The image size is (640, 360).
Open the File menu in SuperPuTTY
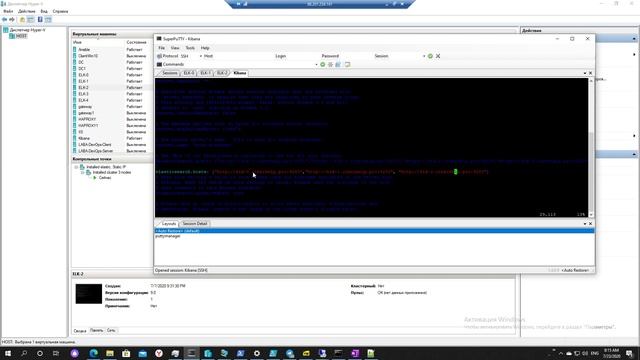point(162,48)
